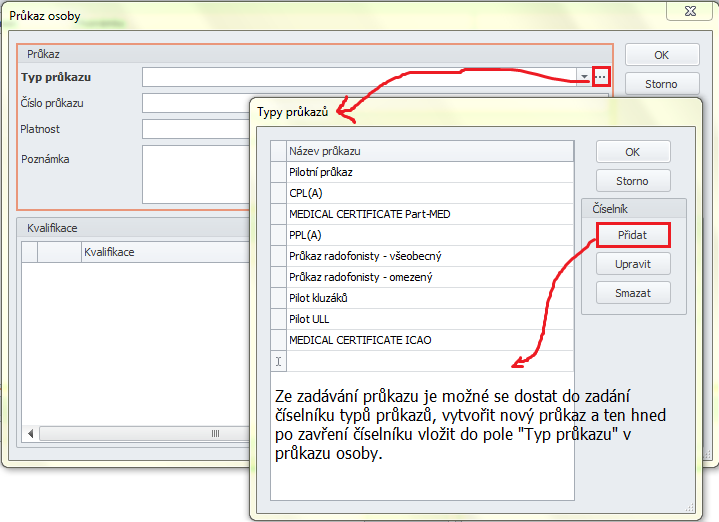Confirm Typy průkazů dialog with OK

click(x=632, y=152)
